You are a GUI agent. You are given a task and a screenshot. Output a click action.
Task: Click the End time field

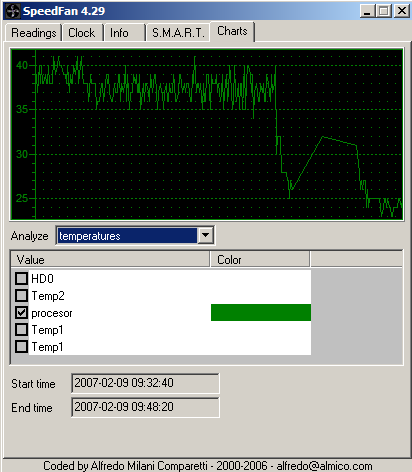(x=145, y=407)
